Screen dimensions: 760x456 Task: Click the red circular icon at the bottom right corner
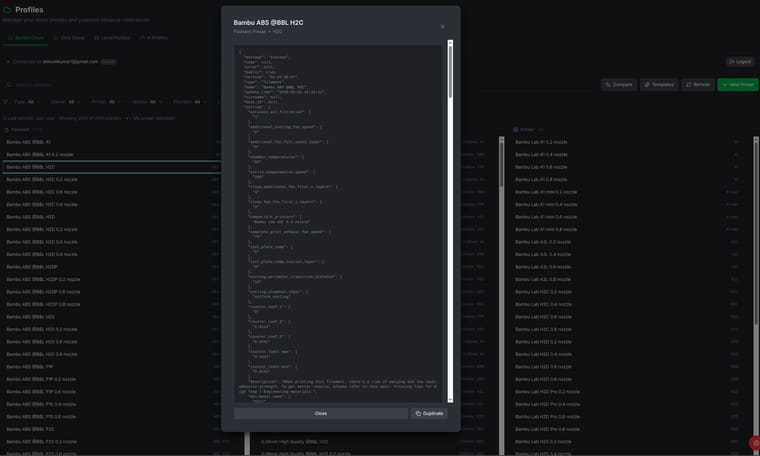pos(755,442)
